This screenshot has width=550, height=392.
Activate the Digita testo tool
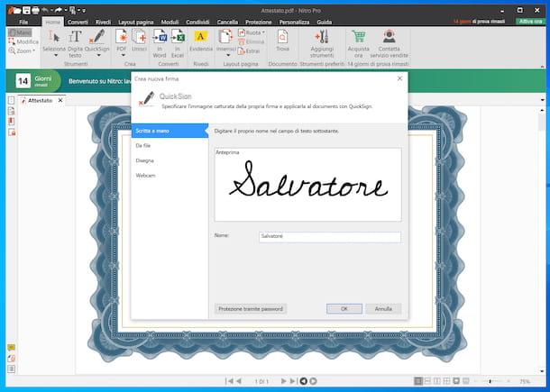pyautogui.click(x=75, y=44)
